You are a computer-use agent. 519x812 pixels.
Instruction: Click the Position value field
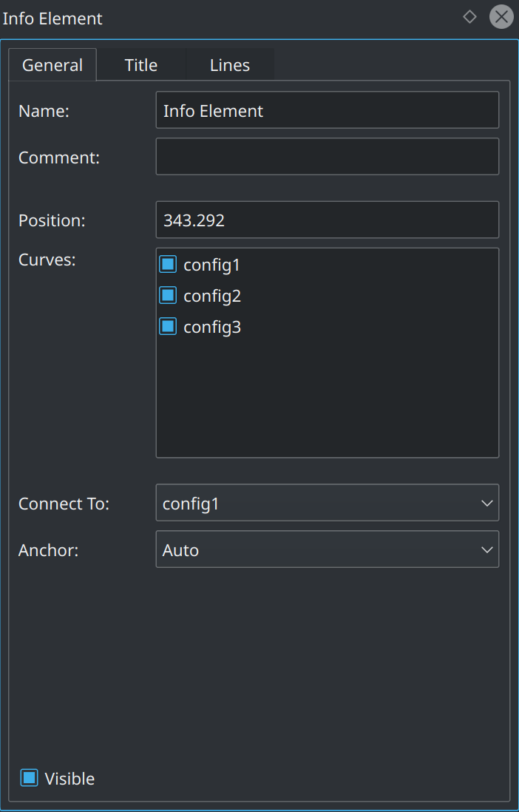(x=328, y=220)
